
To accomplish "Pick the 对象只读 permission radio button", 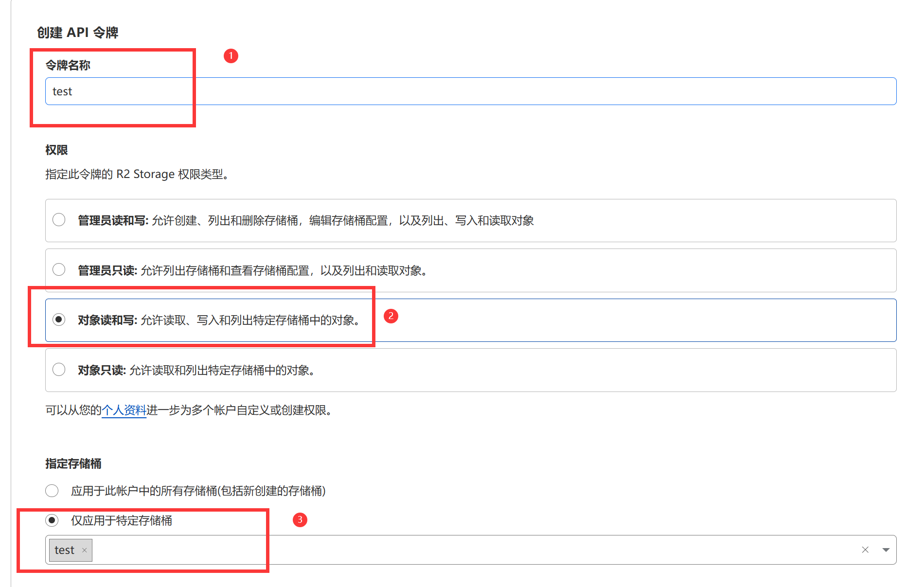I will coord(59,370).
